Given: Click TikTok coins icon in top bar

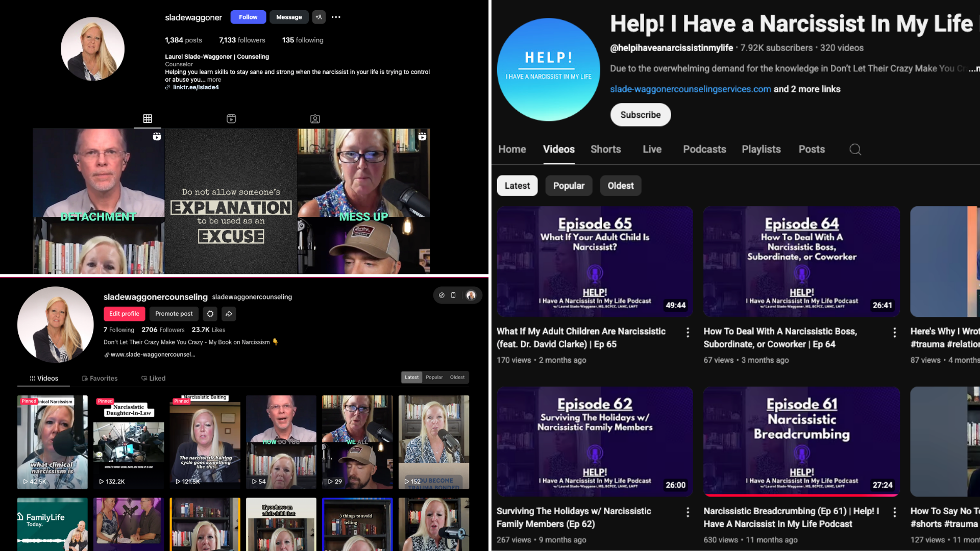Looking at the screenshot, I should 442,295.
